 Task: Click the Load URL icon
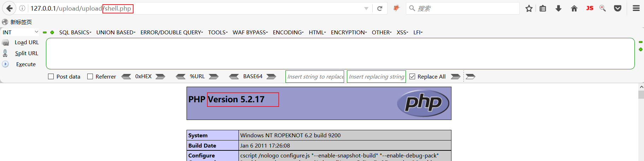click(5, 42)
